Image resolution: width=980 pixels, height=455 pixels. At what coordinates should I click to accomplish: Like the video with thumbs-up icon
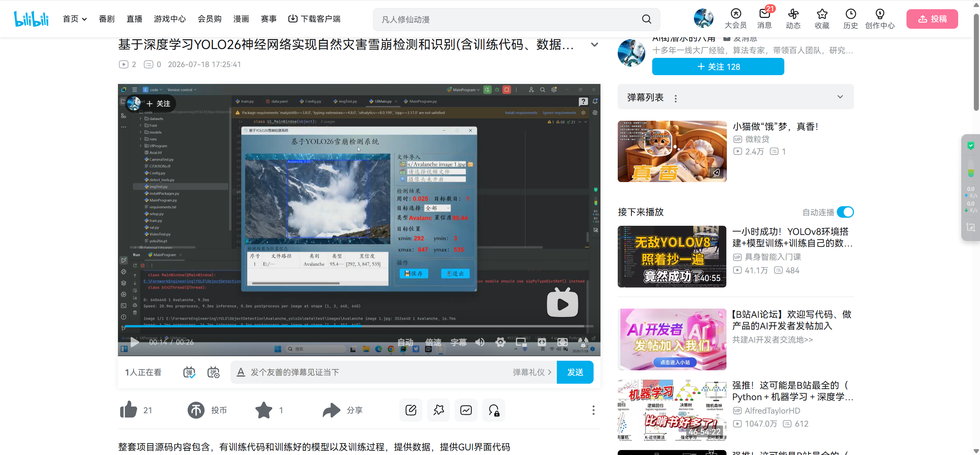pyautogui.click(x=129, y=410)
